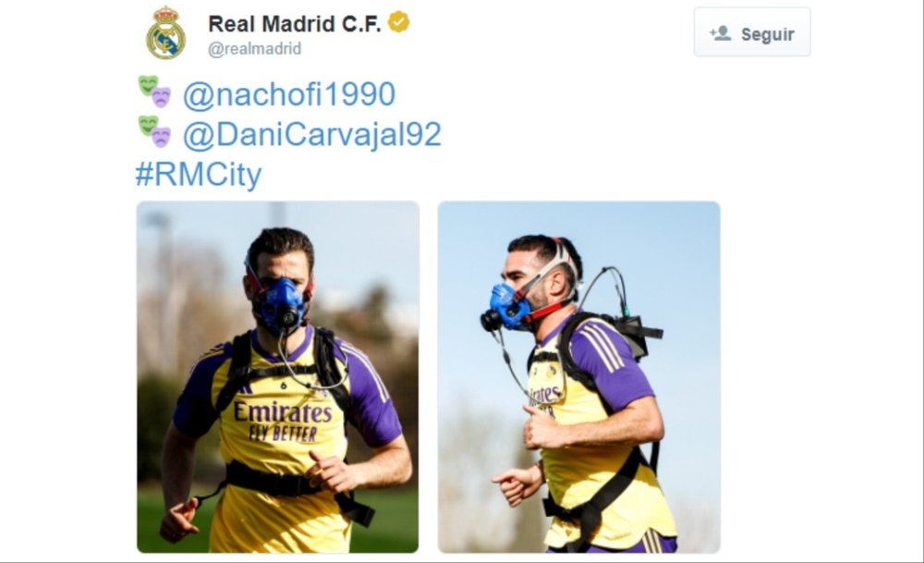Enlarge the left photo of the front-facing player
924x563 pixels.
click(277, 377)
